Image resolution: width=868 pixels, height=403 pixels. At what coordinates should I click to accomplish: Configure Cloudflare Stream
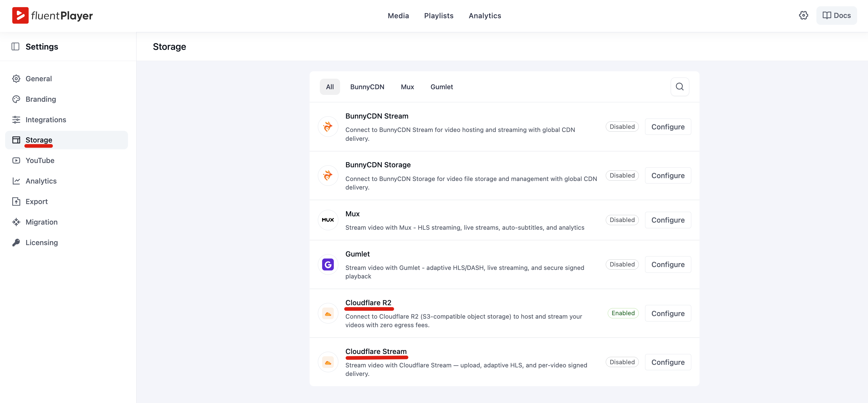(x=668, y=362)
